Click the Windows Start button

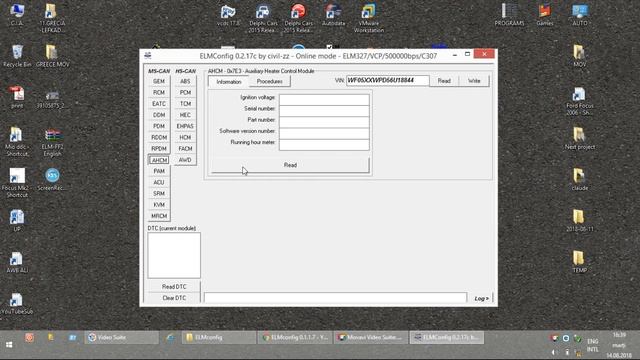[9, 345]
